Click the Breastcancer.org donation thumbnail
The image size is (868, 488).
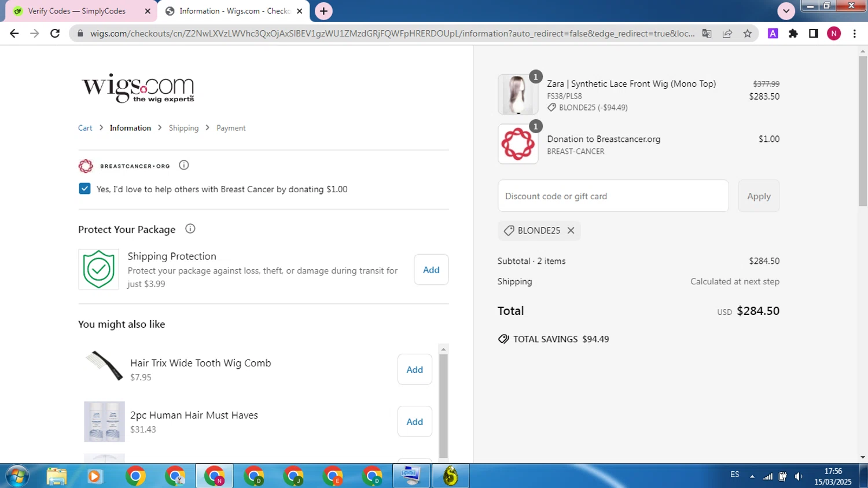tap(518, 144)
